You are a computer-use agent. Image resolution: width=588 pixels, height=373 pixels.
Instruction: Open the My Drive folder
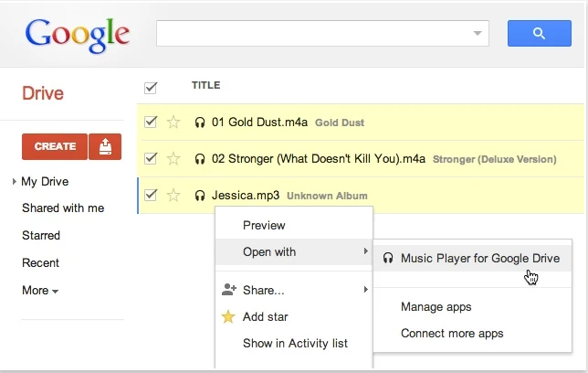pos(45,181)
